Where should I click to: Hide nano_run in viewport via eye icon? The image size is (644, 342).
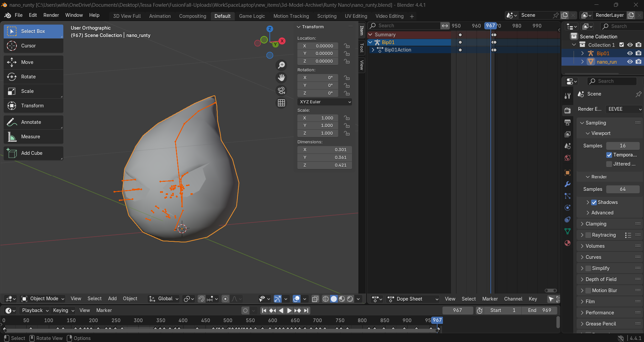tap(630, 62)
